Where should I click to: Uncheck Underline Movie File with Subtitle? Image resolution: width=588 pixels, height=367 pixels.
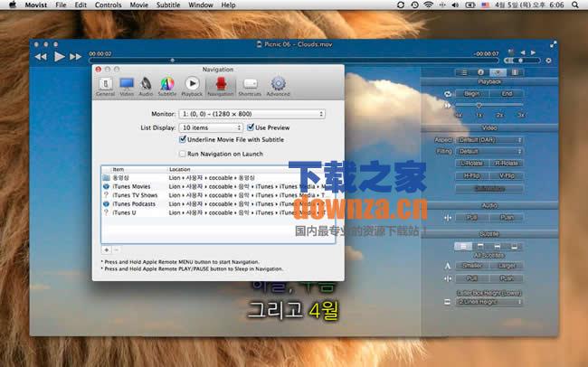coord(183,139)
